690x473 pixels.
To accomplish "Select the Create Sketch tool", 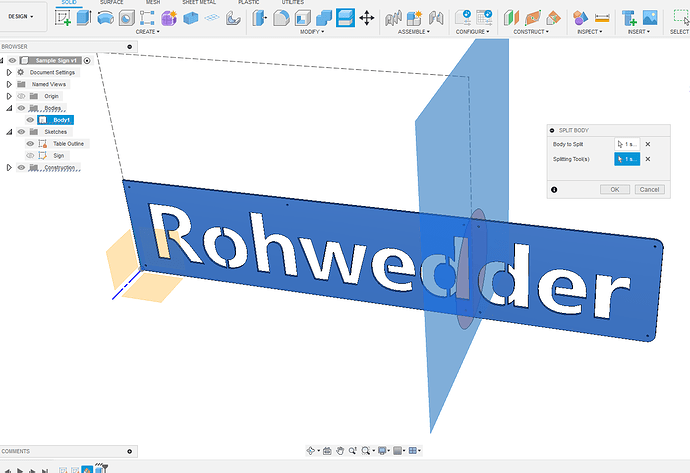I will 63,18.
